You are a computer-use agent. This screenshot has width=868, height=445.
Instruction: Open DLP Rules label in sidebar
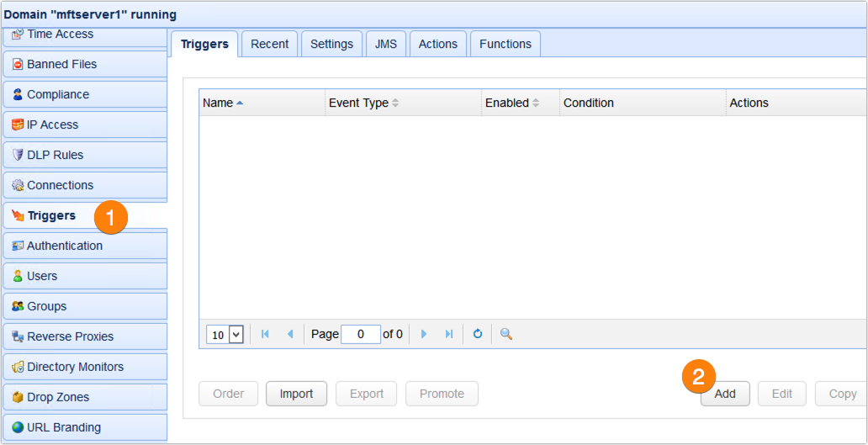click(x=56, y=155)
